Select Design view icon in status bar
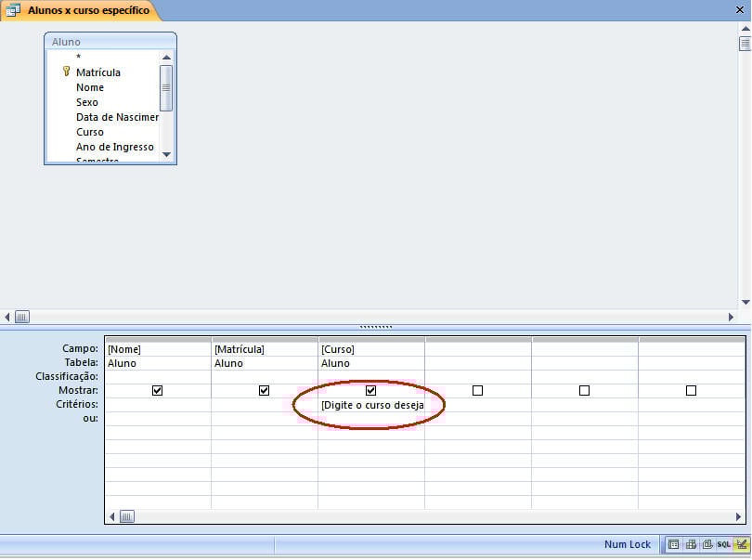This screenshot has height=560, width=752. click(x=742, y=544)
